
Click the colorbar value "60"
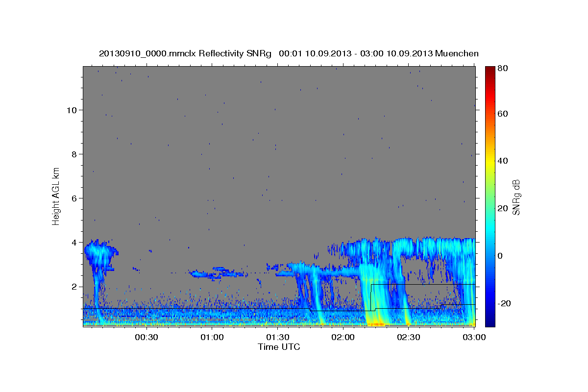pos(502,114)
